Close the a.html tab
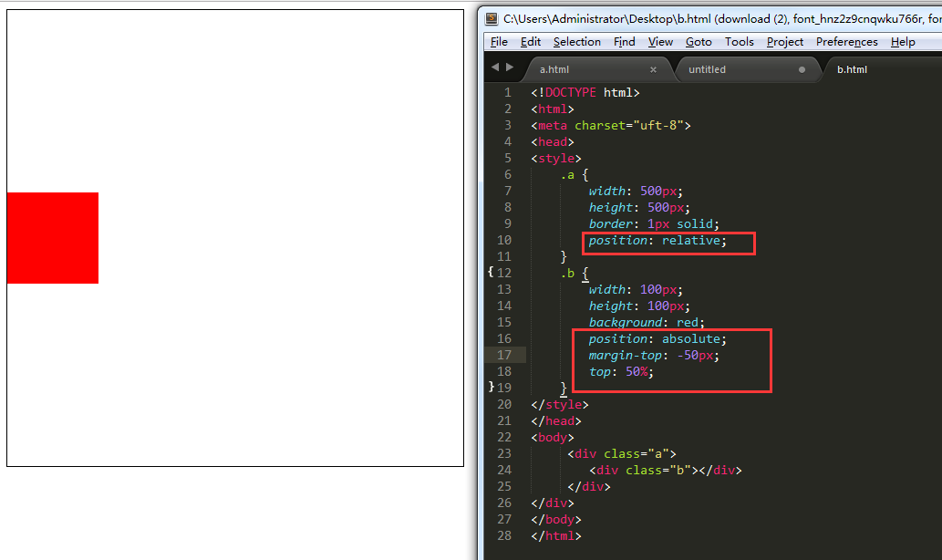 pyautogui.click(x=653, y=69)
